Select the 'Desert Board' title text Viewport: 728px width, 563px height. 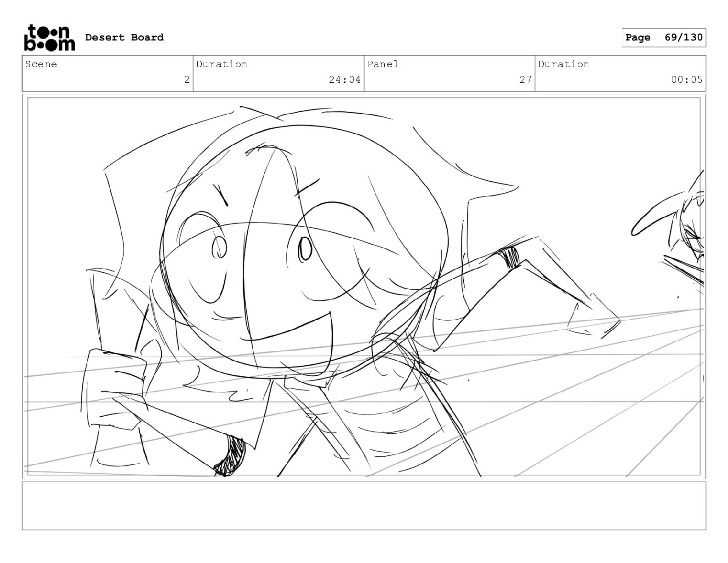pos(124,37)
